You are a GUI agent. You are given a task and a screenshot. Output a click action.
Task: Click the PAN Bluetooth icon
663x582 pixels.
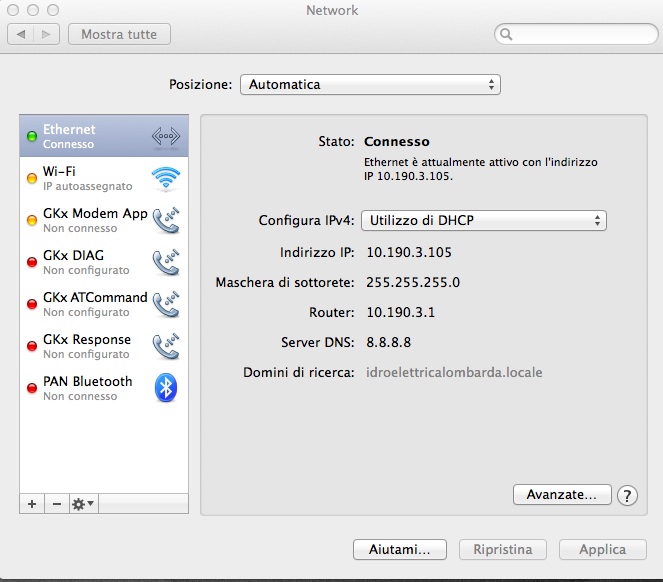point(166,387)
